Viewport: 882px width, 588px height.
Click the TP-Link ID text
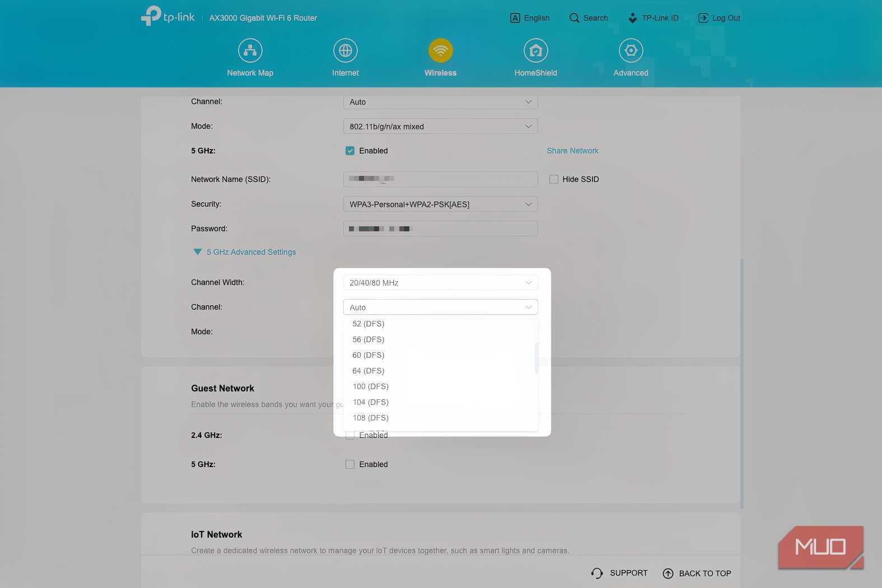(660, 18)
